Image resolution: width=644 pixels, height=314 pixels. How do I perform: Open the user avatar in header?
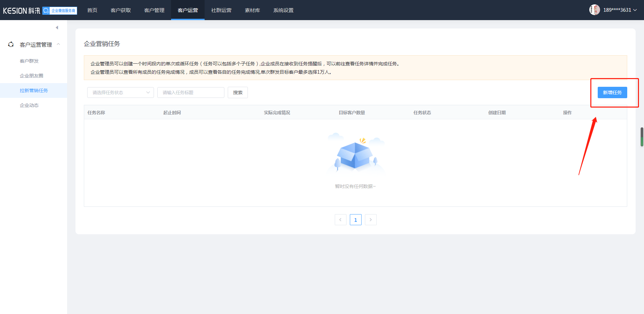594,10
